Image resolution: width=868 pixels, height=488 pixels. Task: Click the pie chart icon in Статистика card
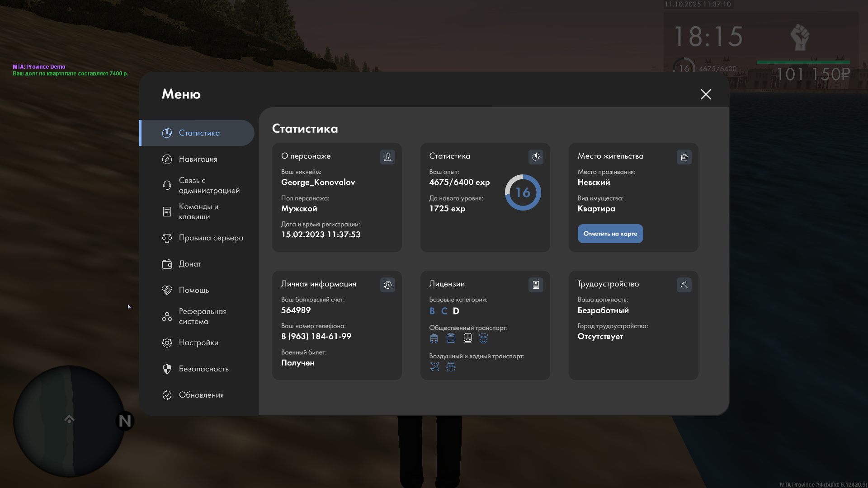point(536,157)
